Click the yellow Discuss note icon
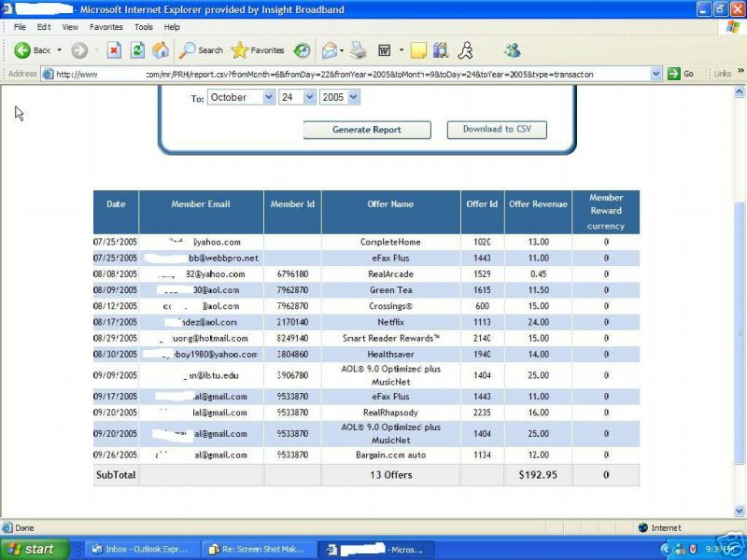This screenshot has width=747, height=560. (x=417, y=50)
